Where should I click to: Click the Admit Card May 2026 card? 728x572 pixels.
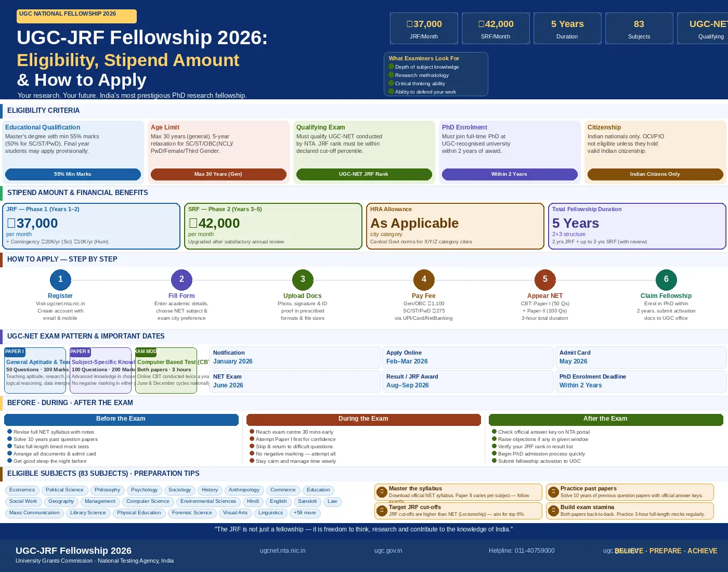click(x=641, y=357)
